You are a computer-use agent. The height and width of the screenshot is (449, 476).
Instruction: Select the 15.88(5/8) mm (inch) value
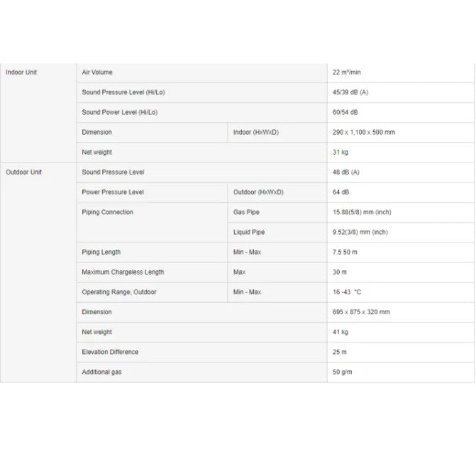pos(362,212)
